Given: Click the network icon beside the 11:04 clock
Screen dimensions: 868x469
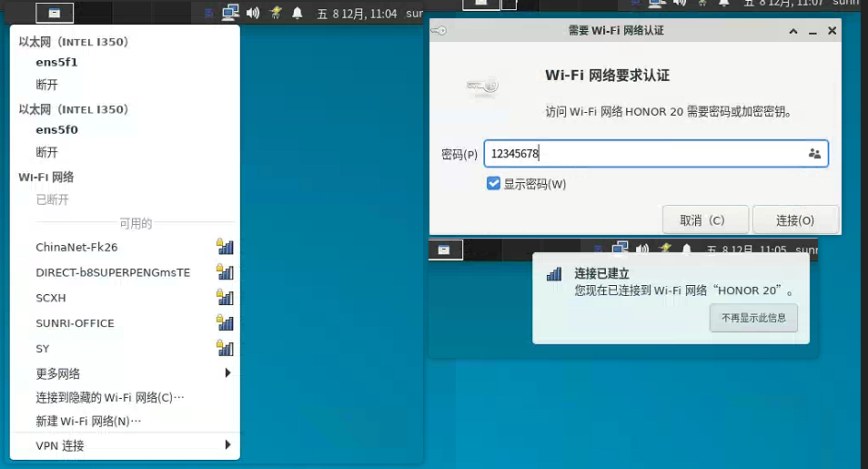Looking at the screenshot, I should click(x=230, y=13).
